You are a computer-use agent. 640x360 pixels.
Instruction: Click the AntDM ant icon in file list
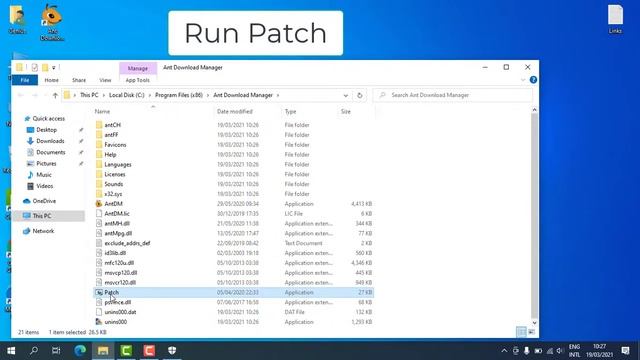coord(99,204)
